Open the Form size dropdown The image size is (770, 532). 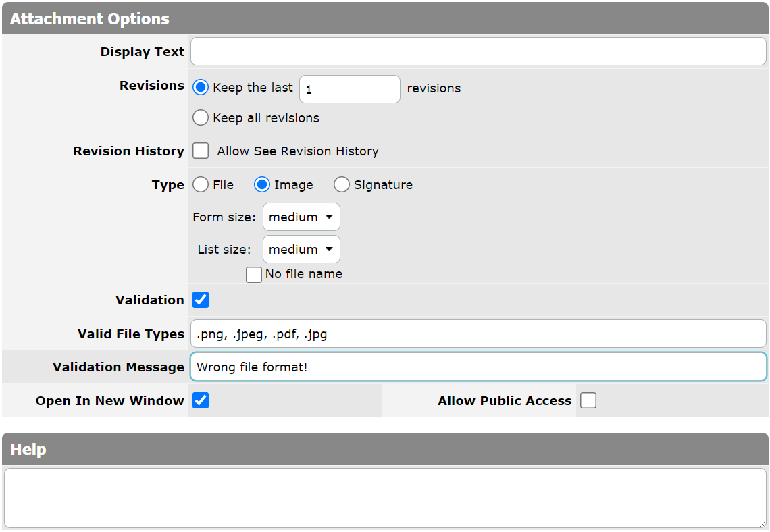coord(301,217)
